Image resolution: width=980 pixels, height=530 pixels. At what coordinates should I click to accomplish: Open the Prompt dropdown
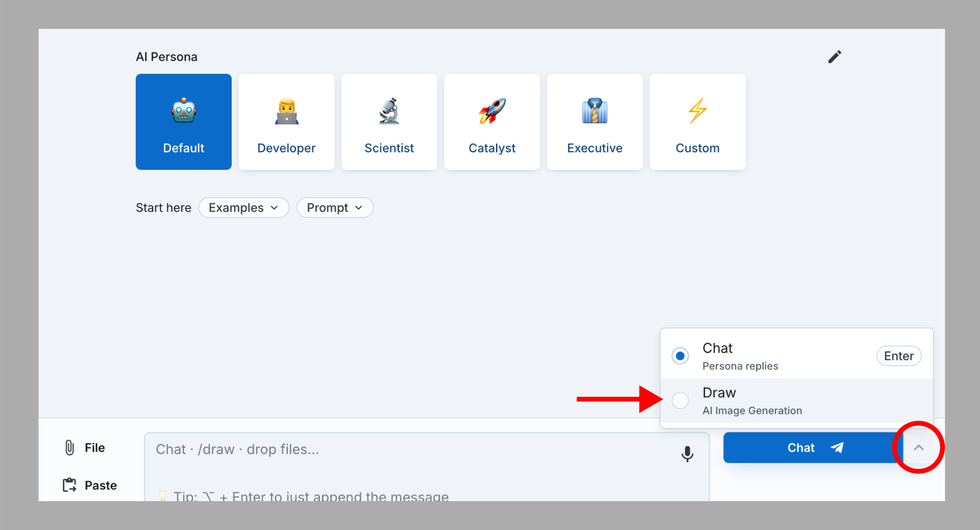pos(335,208)
